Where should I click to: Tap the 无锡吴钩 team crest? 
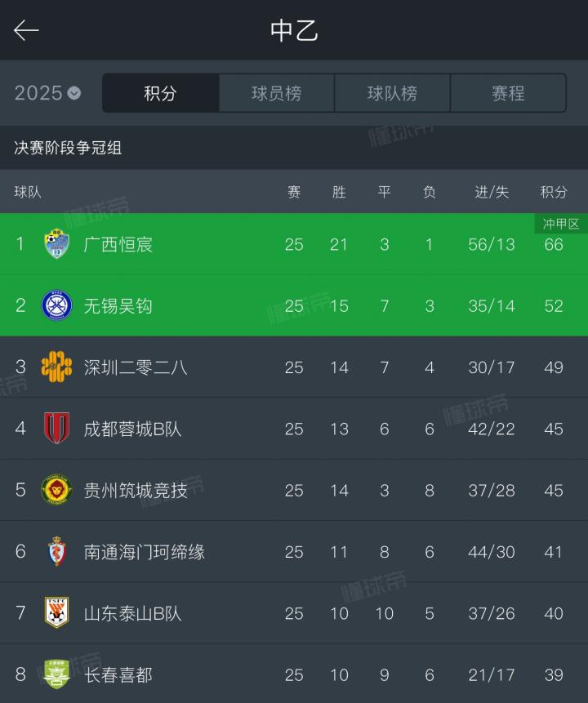click(x=57, y=305)
